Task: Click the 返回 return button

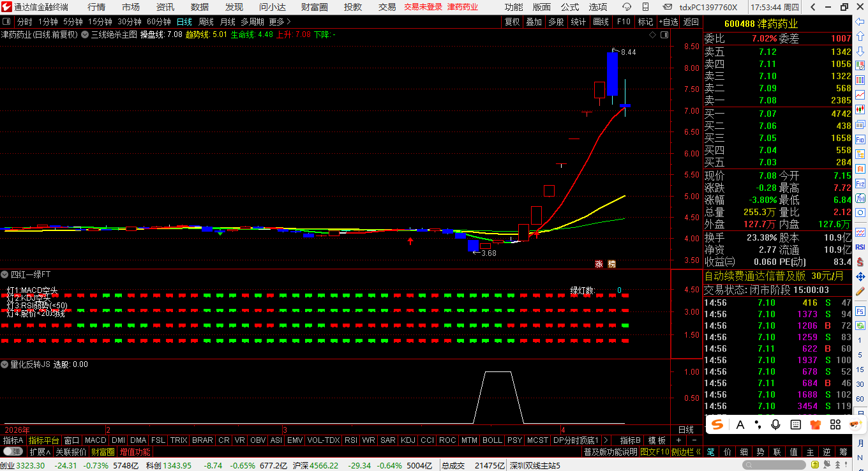Action: point(691,22)
